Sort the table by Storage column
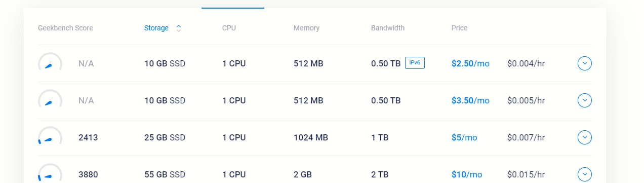The width and height of the screenshot is (644, 183). tap(156, 28)
